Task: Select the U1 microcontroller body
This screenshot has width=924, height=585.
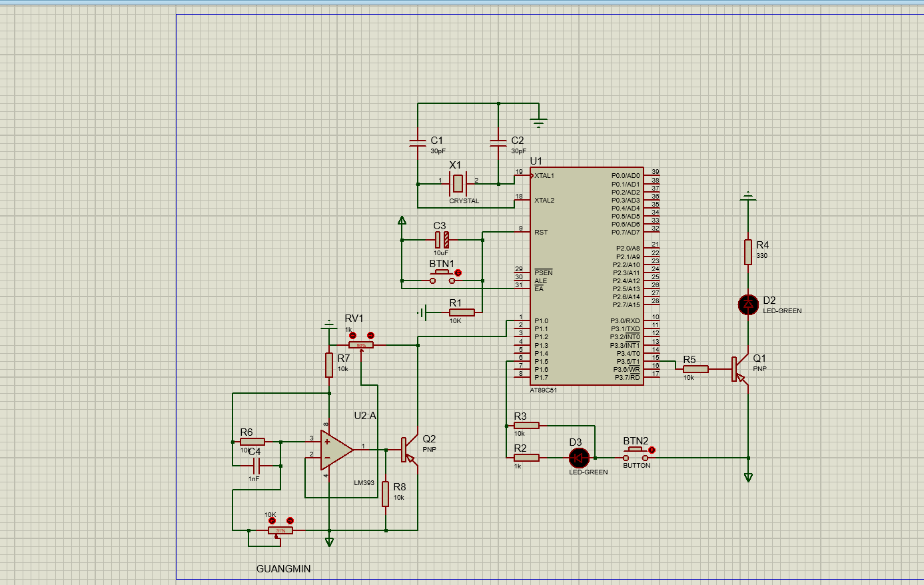Action: click(x=587, y=276)
